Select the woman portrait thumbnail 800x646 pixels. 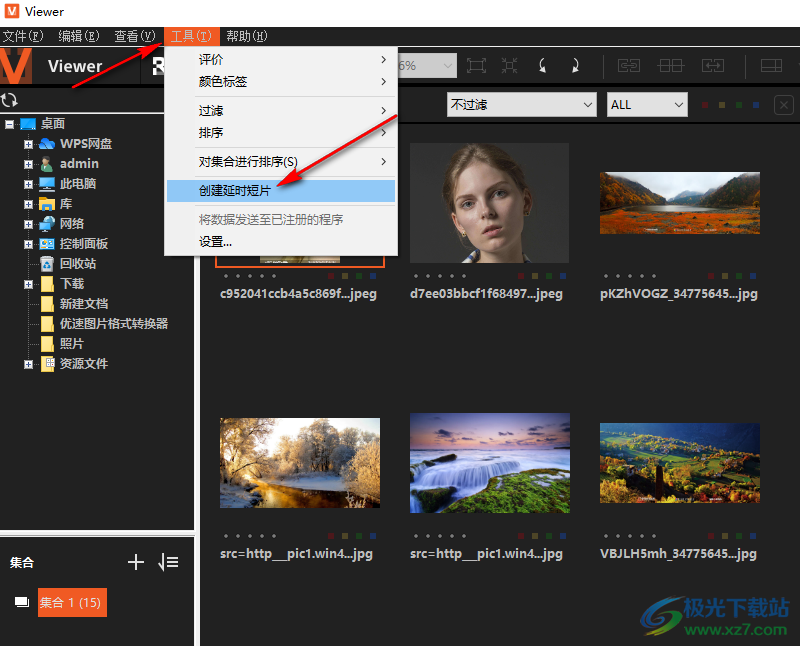tap(489, 203)
